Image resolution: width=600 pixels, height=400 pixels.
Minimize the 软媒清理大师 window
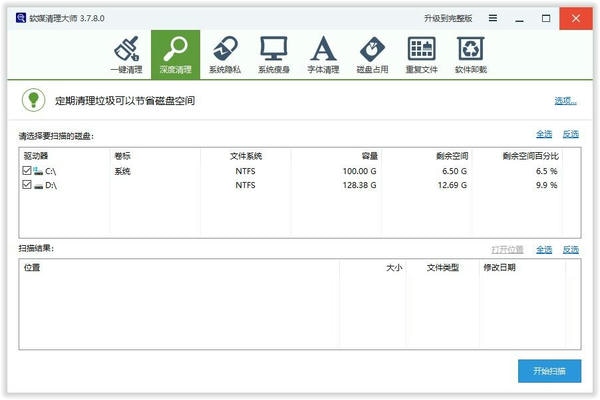click(x=519, y=18)
